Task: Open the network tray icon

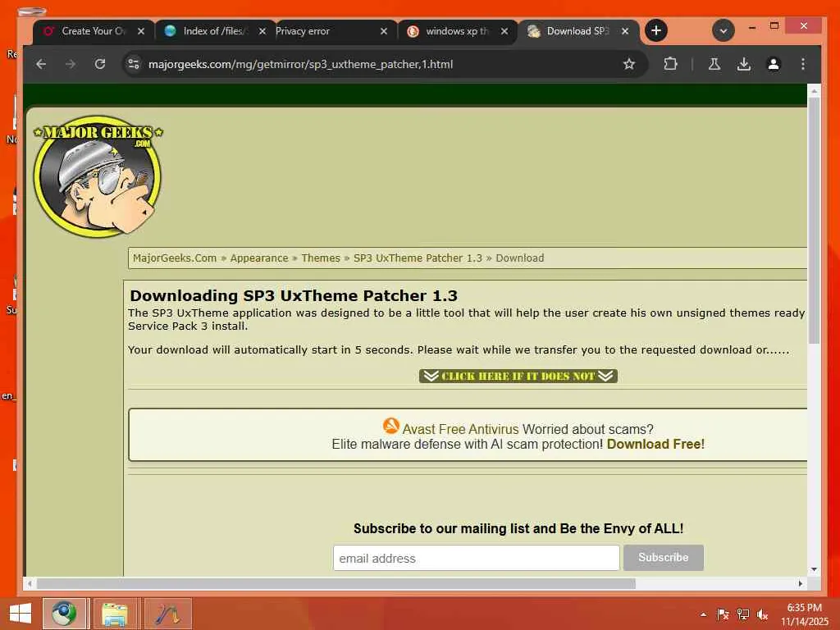Action: (743, 614)
